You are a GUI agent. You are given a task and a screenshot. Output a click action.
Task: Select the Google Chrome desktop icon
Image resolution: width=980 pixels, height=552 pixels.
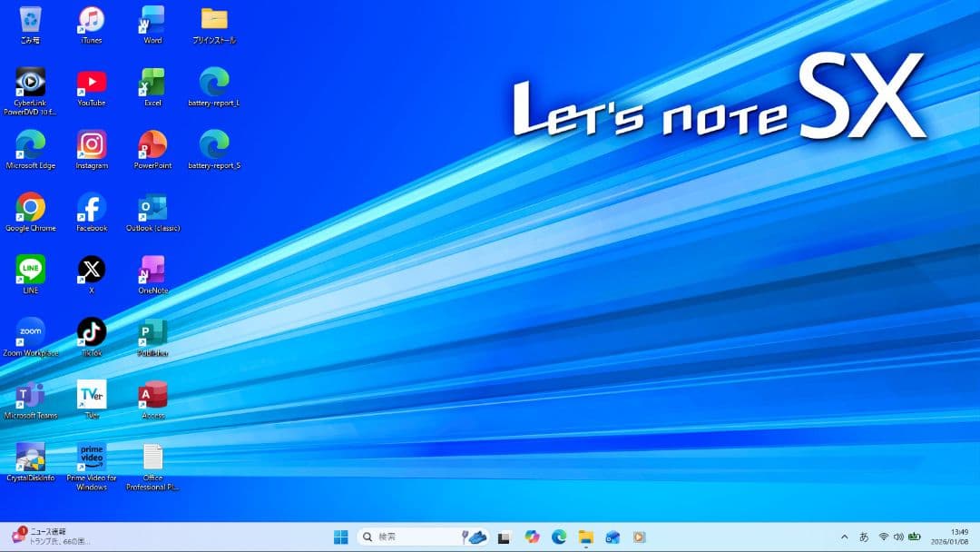[30, 208]
